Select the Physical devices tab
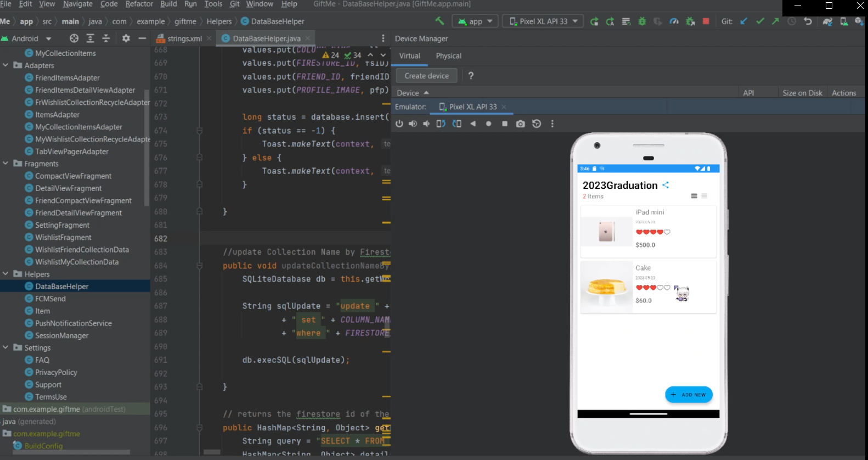The image size is (868, 460). click(449, 56)
